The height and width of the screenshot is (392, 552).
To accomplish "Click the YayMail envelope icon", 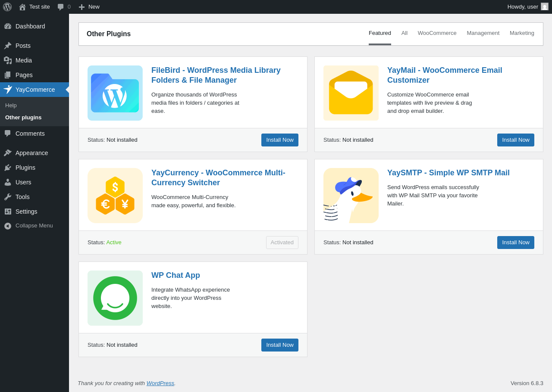I will point(351,93).
